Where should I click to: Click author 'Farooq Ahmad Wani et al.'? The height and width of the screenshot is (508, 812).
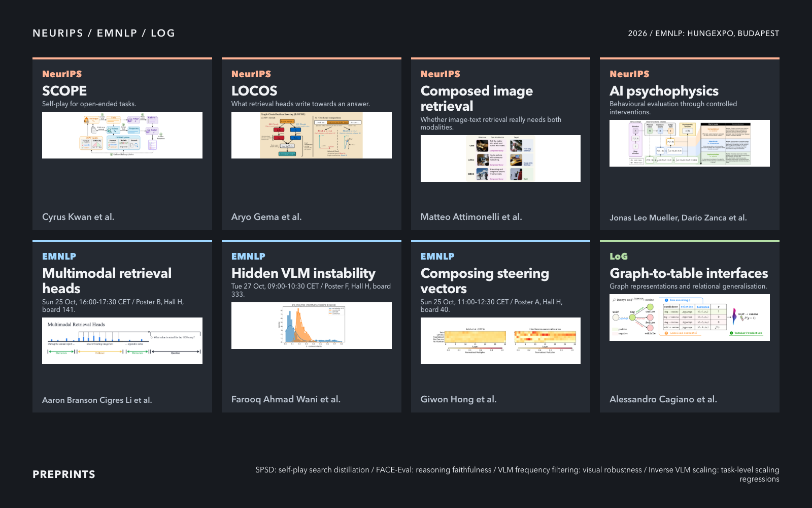[286, 399]
